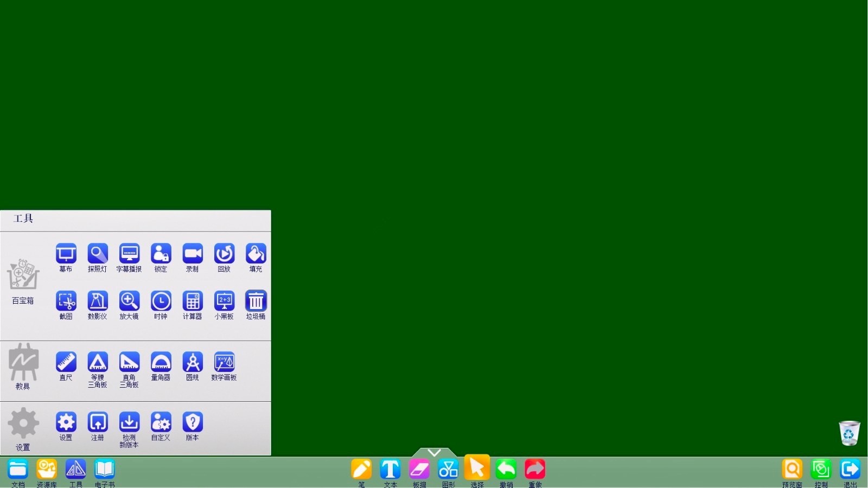Open the 数学画板 math drawing board
The width and height of the screenshot is (868, 488).
[x=224, y=362]
